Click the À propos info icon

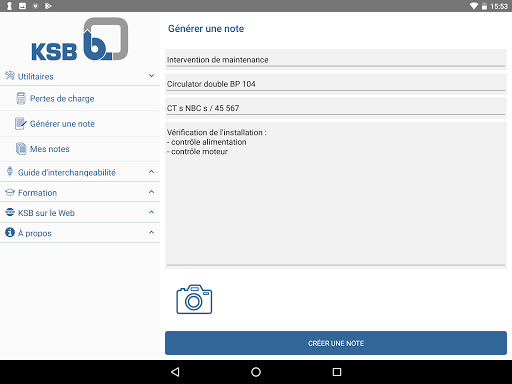[x=10, y=232]
